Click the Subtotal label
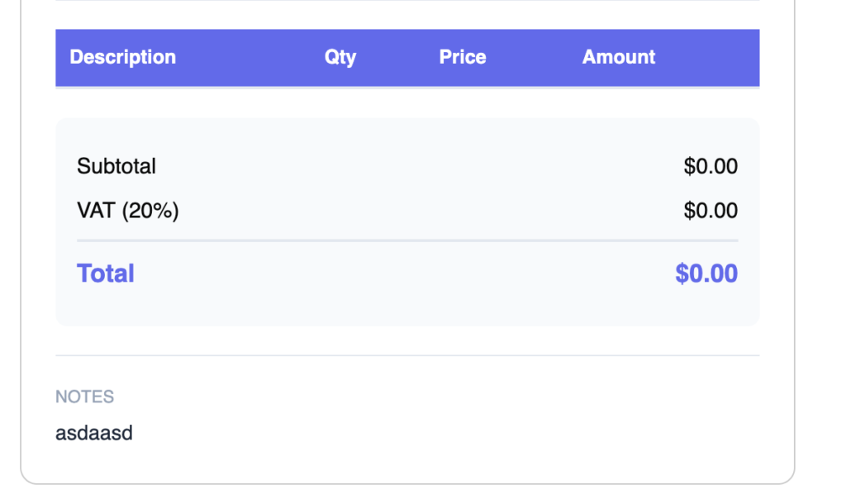 (x=116, y=166)
